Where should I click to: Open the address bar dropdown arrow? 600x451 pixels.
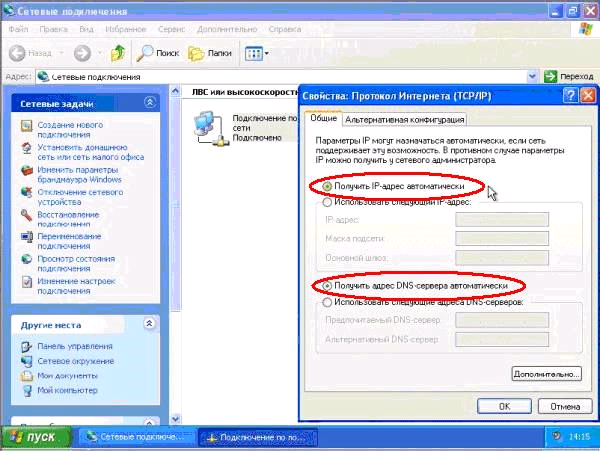point(532,77)
